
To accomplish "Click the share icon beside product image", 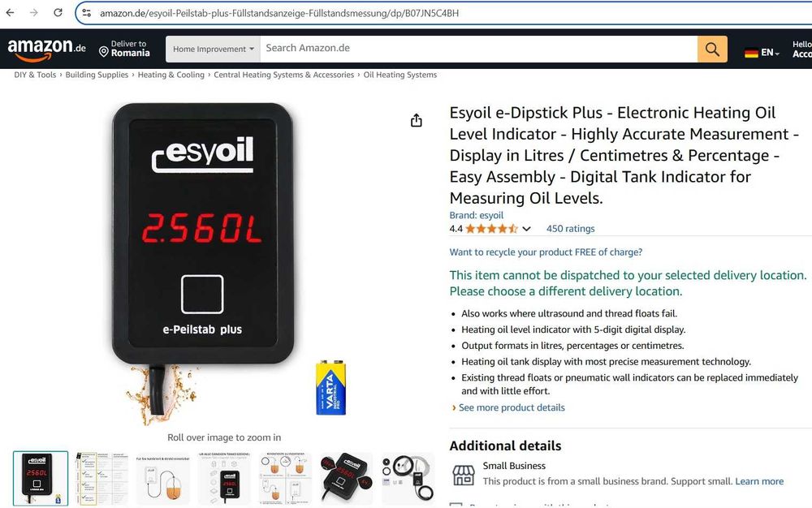I will click(417, 121).
